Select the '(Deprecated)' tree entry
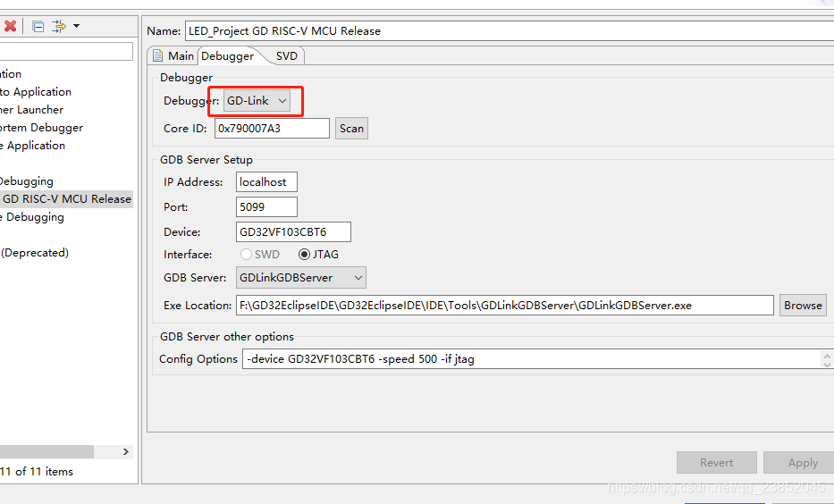The image size is (834, 504). 35,253
